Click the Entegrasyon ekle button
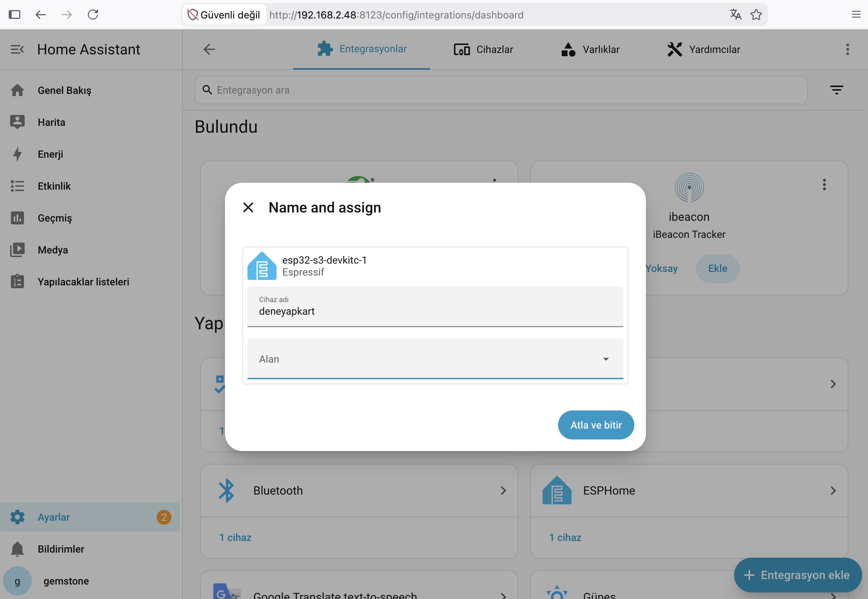868x599 pixels. pos(798,575)
